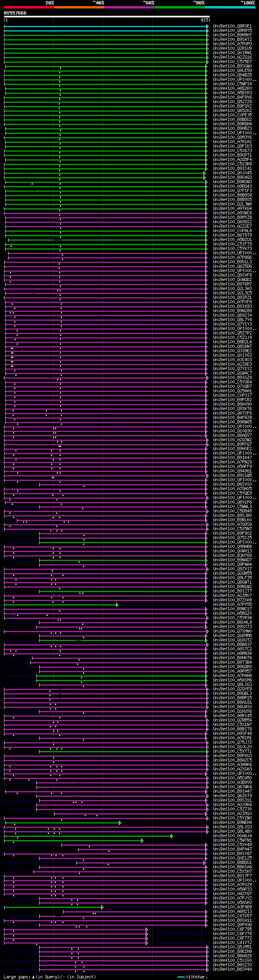This screenshot has height=980, width=259.
Task: Open hit UniRef100_A2ZG16
Action: click(x=232, y=57)
